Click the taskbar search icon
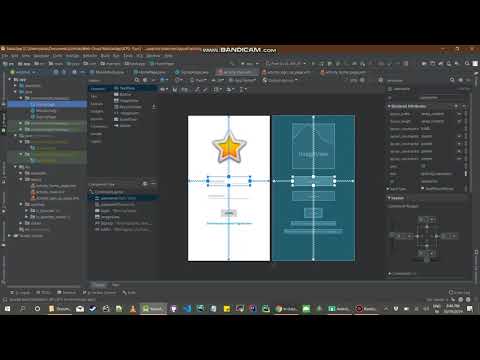The image size is (480, 360). [x=23, y=309]
